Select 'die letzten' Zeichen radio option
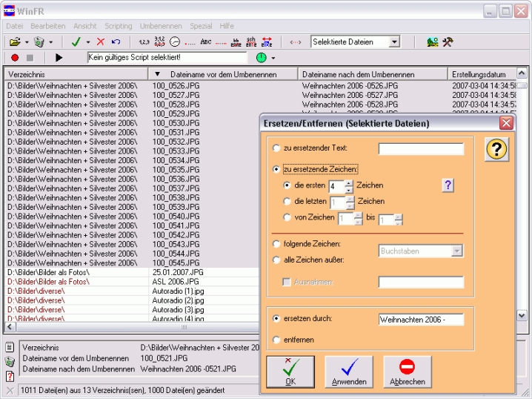Viewport: 532px width, 399px height. (287, 201)
